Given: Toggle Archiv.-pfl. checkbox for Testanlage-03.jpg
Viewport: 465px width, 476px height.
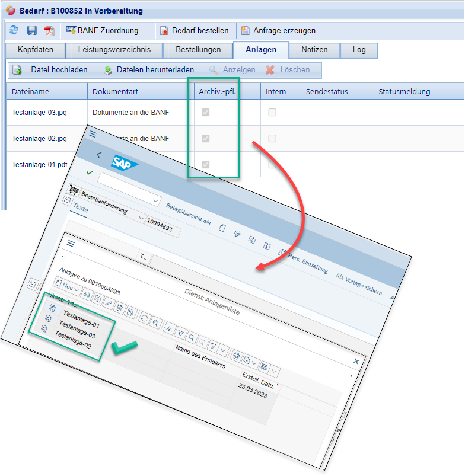Looking at the screenshot, I should (x=206, y=112).
